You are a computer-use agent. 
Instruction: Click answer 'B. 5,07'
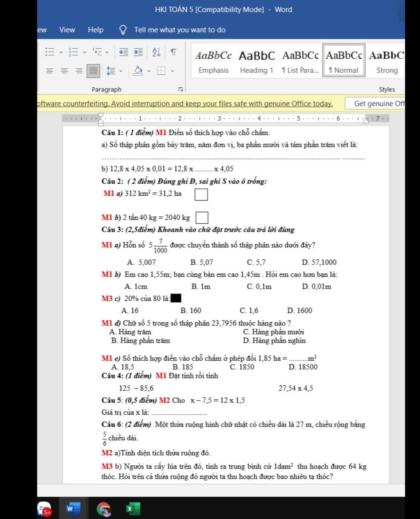point(202,262)
